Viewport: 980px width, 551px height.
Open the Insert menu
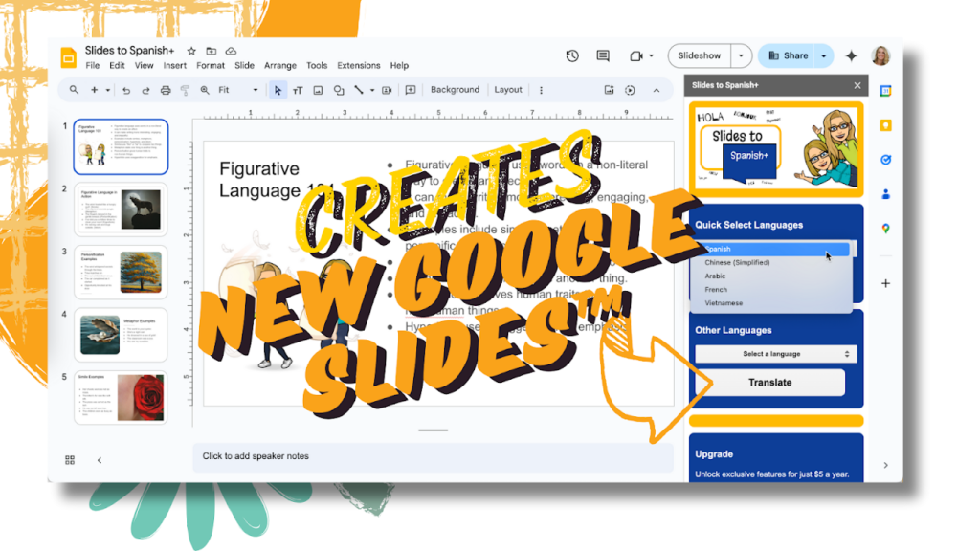point(174,66)
